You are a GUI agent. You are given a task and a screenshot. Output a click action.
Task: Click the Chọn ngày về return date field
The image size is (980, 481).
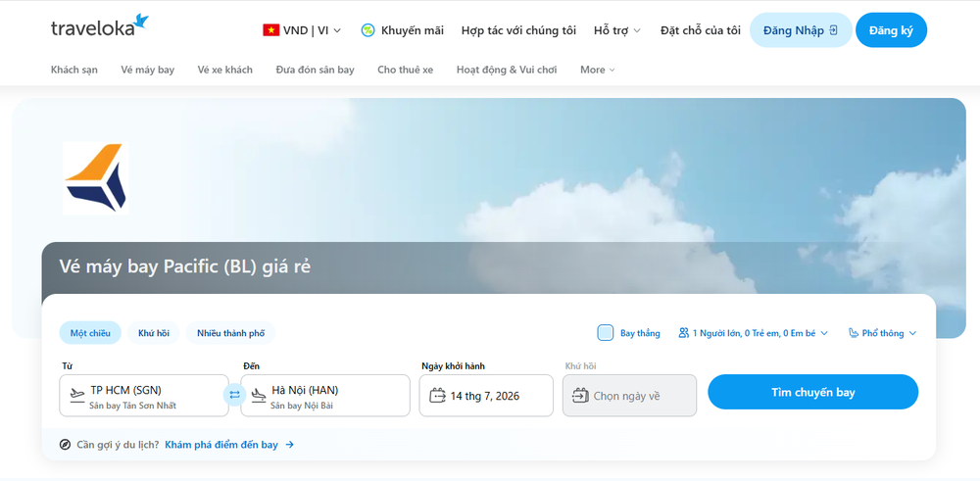[x=629, y=396]
